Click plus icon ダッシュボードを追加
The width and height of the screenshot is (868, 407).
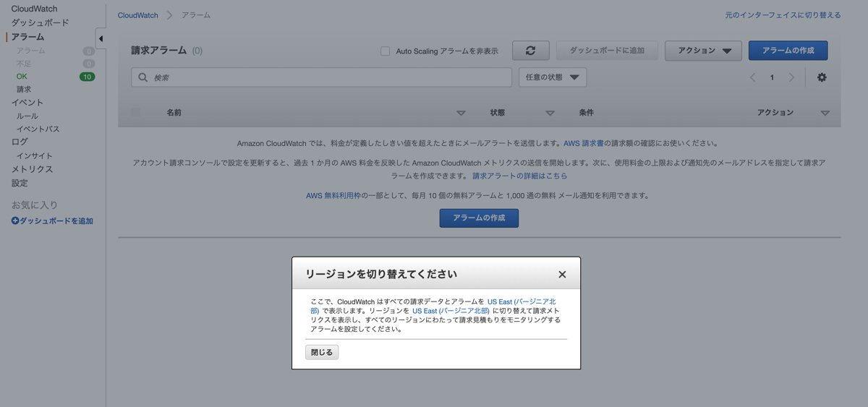click(x=15, y=221)
